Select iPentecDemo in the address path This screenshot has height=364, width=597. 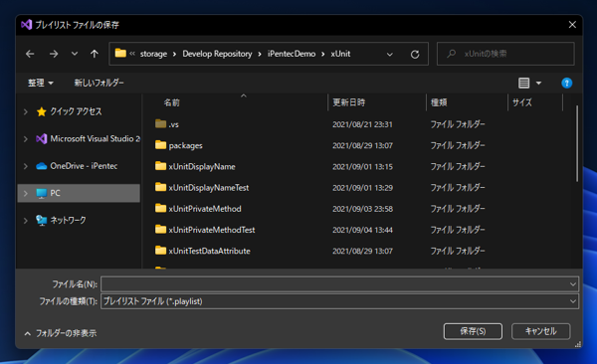292,54
